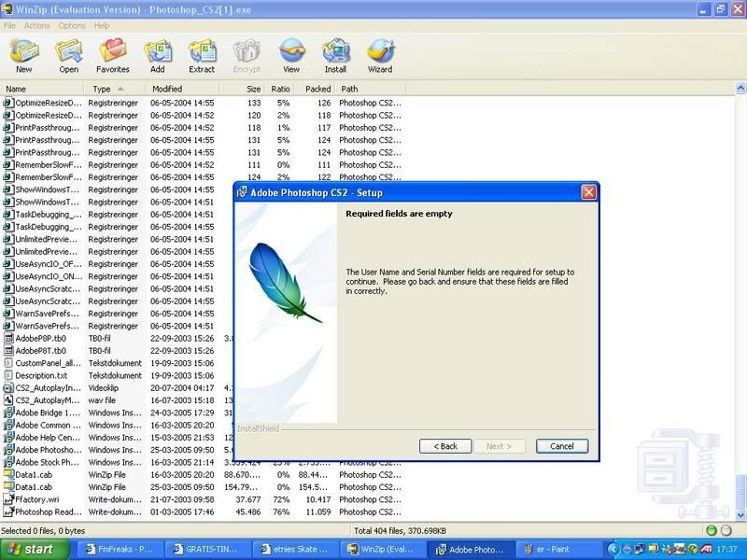Sort by the Path column header
Image resolution: width=747 pixels, height=560 pixels.
point(370,89)
